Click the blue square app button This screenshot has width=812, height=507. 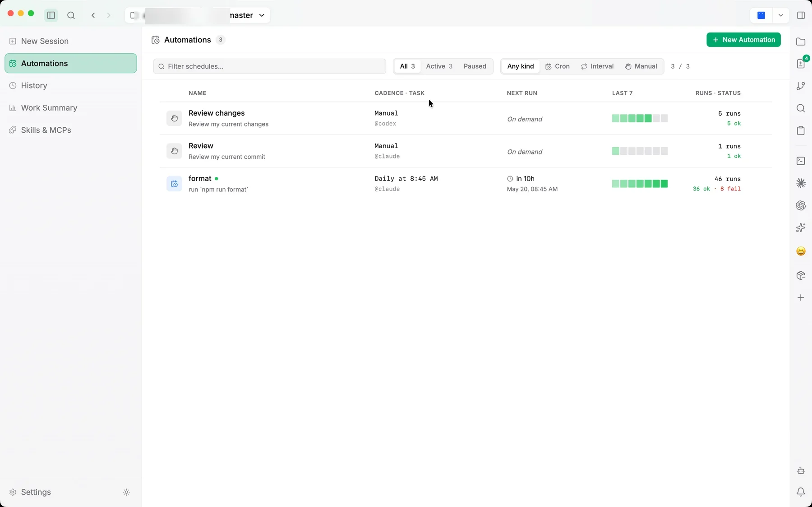(761, 15)
